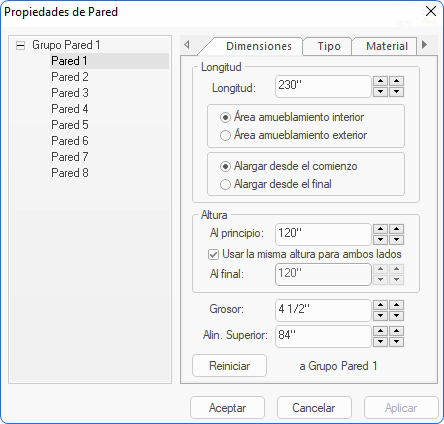
Task: Decrease Longitud with second down arrow
Action: pyautogui.click(x=396, y=92)
